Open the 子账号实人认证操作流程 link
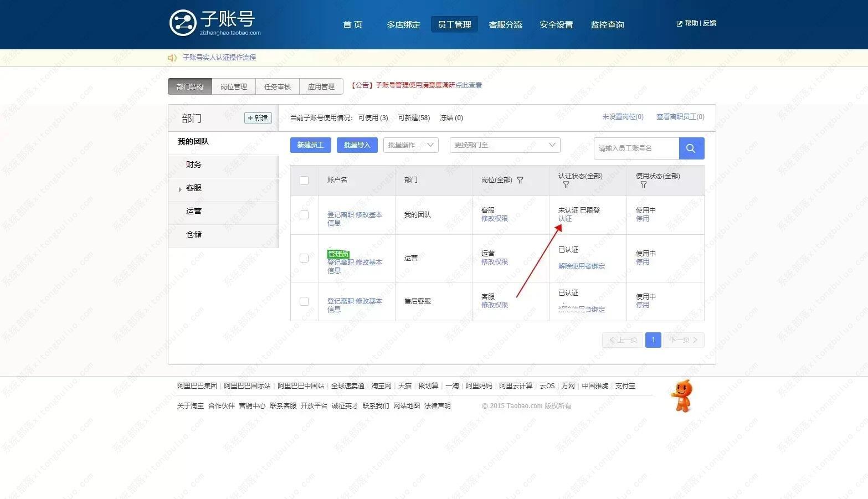Viewport: 868px width, 499px height. 219,58
